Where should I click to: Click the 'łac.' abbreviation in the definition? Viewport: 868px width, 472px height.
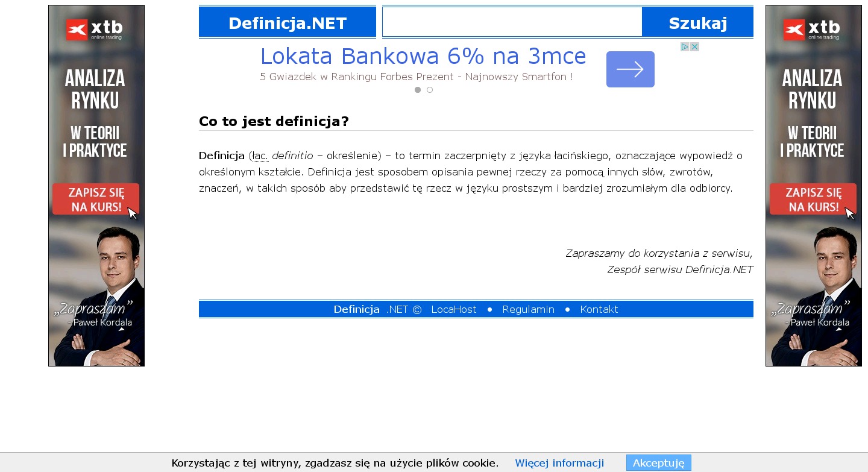click(260, 156)
